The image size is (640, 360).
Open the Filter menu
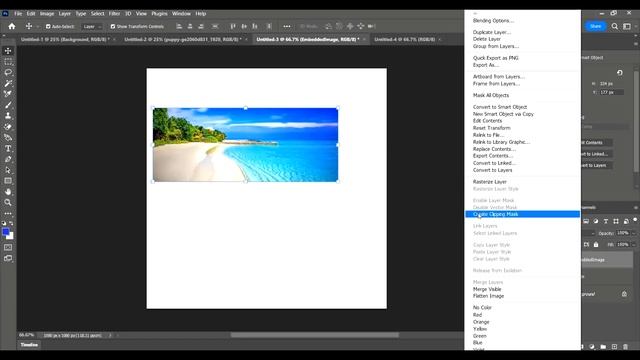pos(114,13)
